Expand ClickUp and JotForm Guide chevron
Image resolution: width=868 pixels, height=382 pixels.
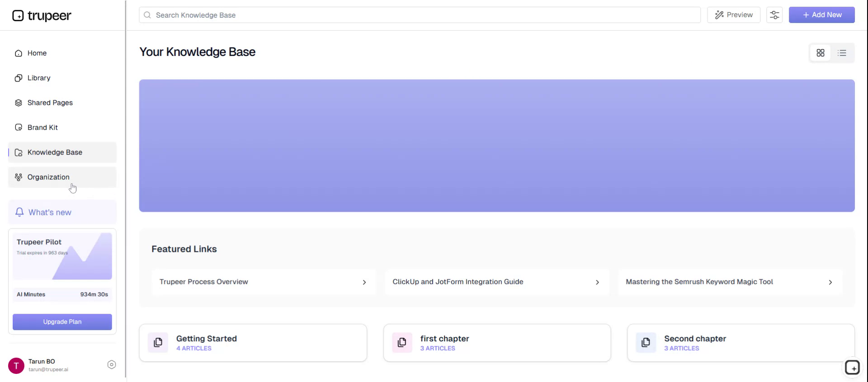pos(597,282)
